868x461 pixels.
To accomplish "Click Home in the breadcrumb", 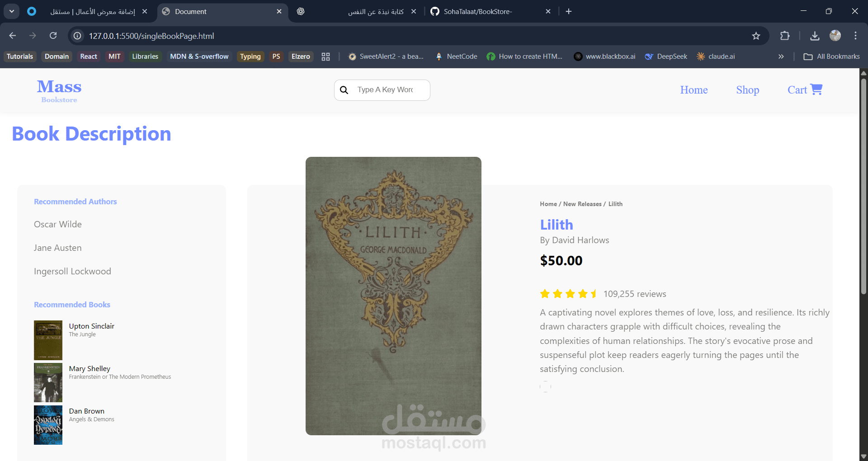I will click(x=548, y=204).
